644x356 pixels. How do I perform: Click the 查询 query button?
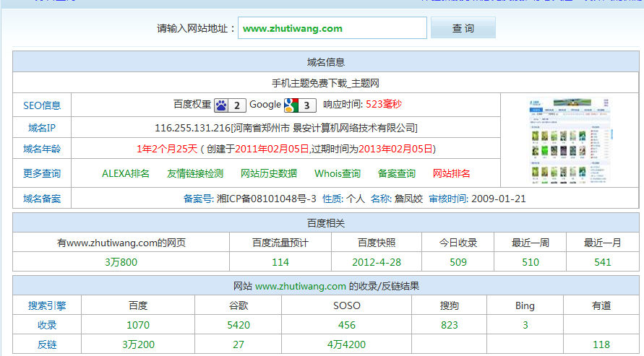pos(463,28)
